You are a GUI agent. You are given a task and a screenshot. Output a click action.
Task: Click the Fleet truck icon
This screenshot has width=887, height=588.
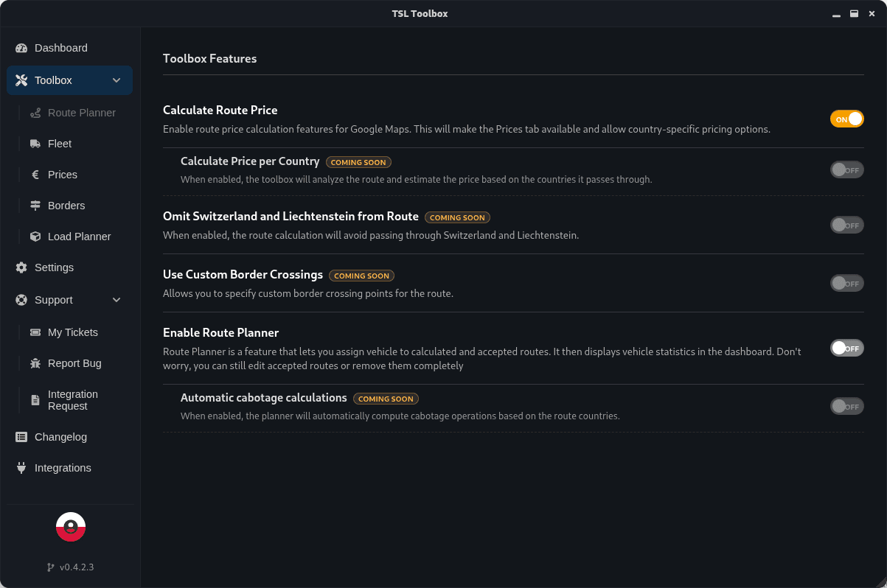coord(35,144)
